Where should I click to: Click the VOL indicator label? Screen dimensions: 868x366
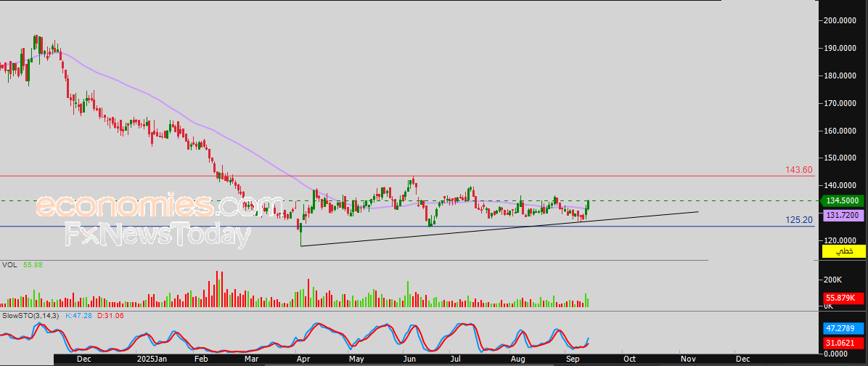coord(9,265)
